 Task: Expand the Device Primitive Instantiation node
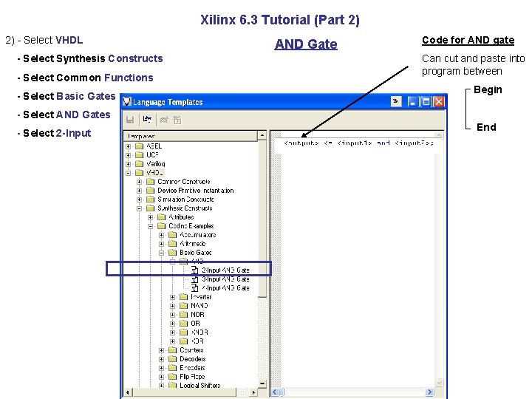(x=140, y=191)
